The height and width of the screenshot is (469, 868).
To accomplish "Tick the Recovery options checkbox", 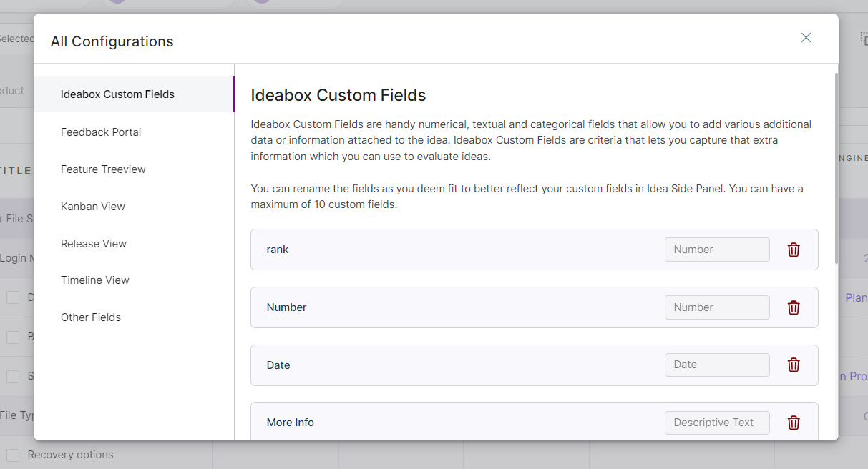I will 13,455.
